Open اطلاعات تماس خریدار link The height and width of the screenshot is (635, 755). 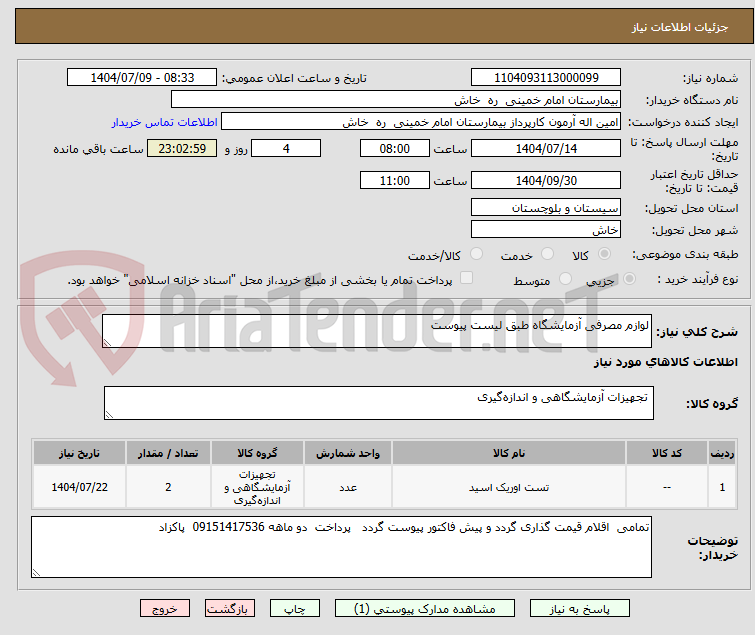click(165, 122)
